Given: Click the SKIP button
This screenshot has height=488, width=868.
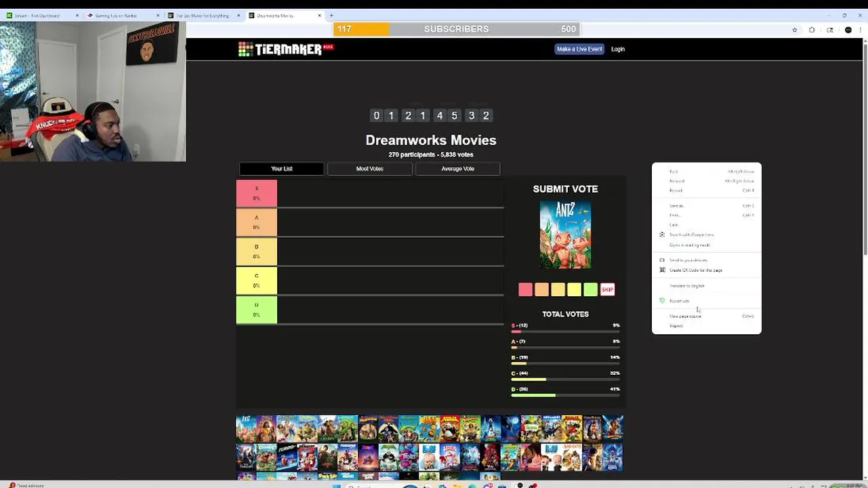Looking at the screenshot, I should point(607,289).
